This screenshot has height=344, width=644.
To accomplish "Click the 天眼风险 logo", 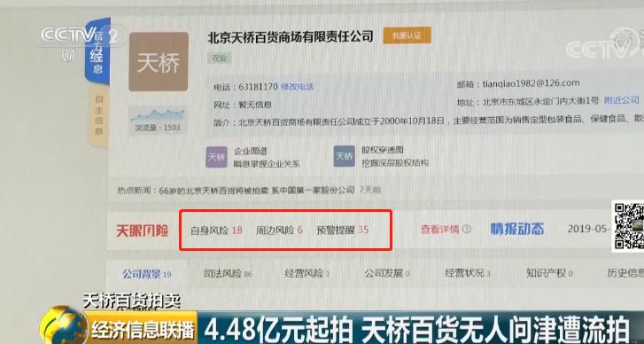I will [x=142, y=231].
